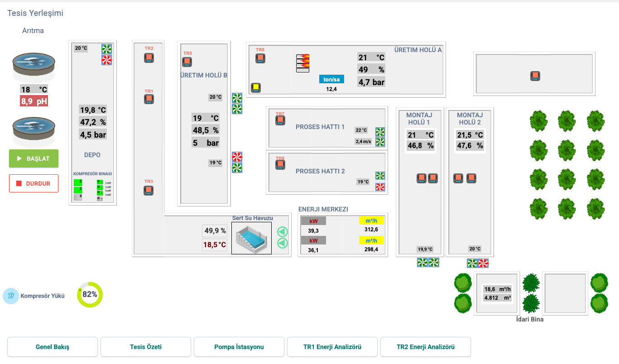Click the KOMPRESÖR BİNASI label
Viewport: 619px width, 364px height.
coord(92,173)
